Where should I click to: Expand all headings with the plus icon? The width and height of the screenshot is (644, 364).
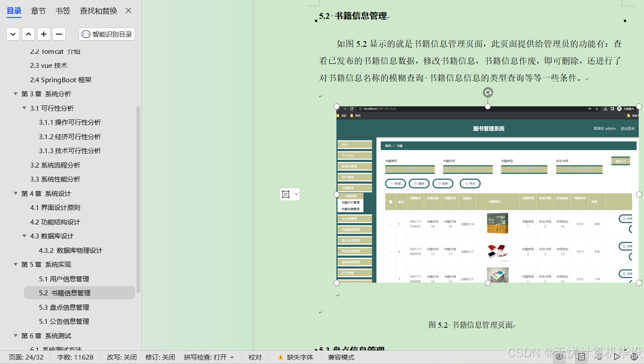(43, 34)
